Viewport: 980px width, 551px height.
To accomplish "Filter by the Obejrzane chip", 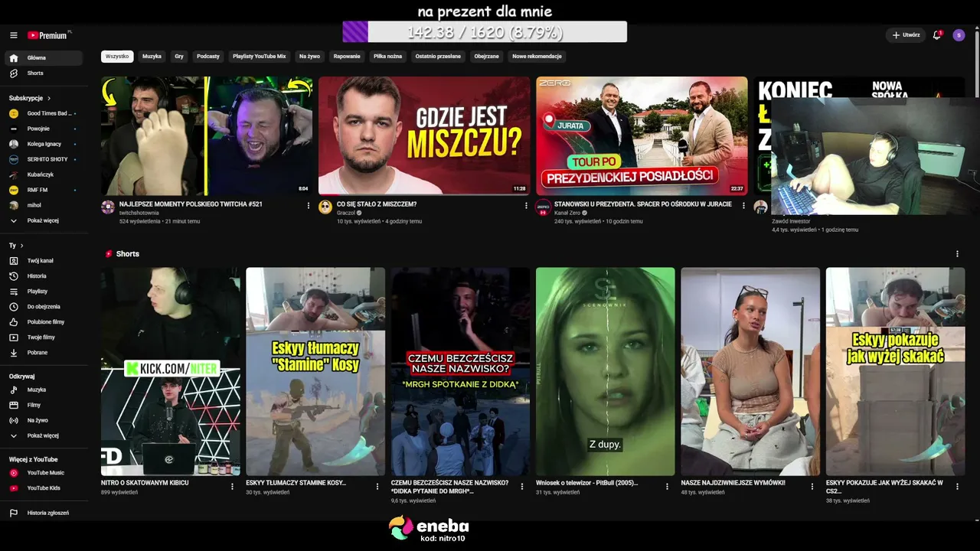I will [486, 57].
